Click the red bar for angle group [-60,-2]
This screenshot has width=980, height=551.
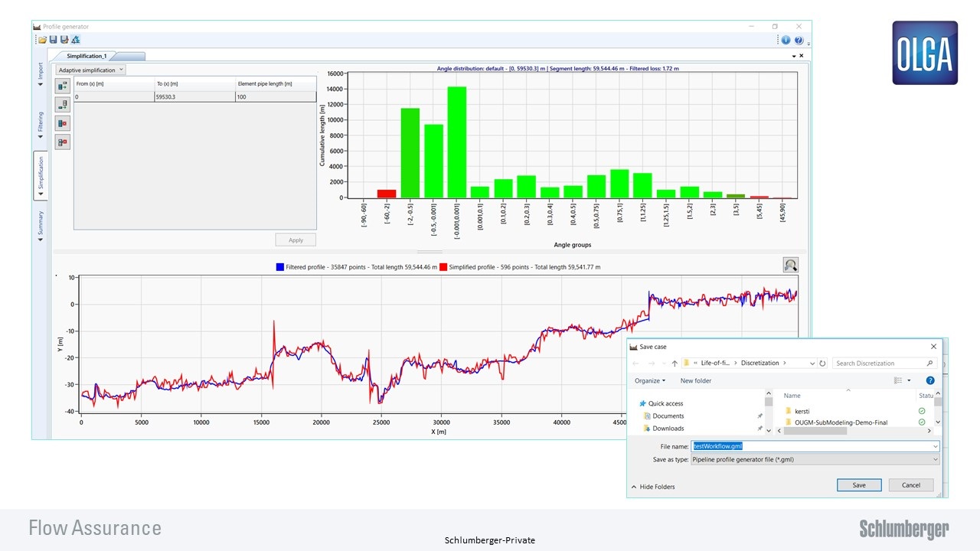point(387,194)
